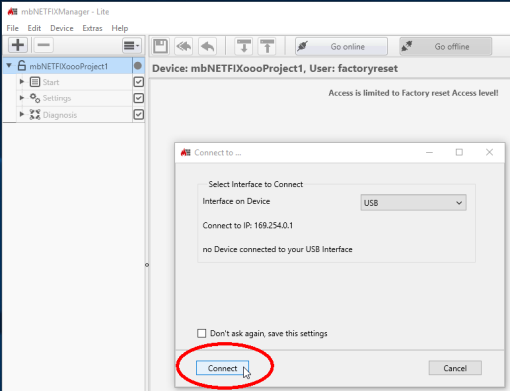
Task: Click the Cancel button in the dialog
Action: pyautogui.click(x=455, y=368)
